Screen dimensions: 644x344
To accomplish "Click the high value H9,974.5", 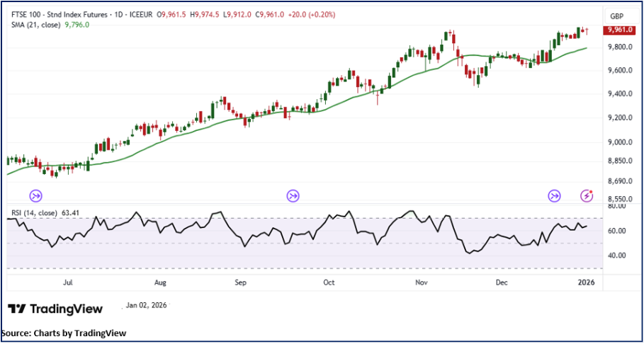I will (203, 15).
